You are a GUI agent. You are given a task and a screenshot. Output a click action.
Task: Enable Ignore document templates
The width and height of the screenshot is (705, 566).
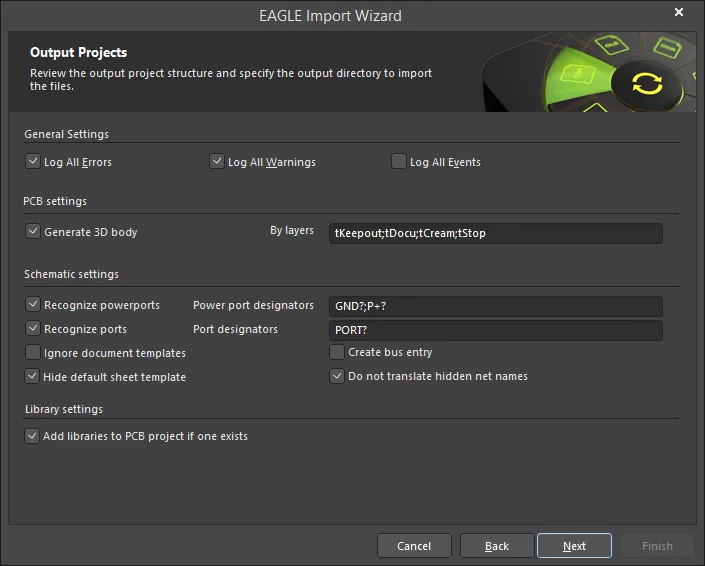pyautogui.click(x=33, y=352)
